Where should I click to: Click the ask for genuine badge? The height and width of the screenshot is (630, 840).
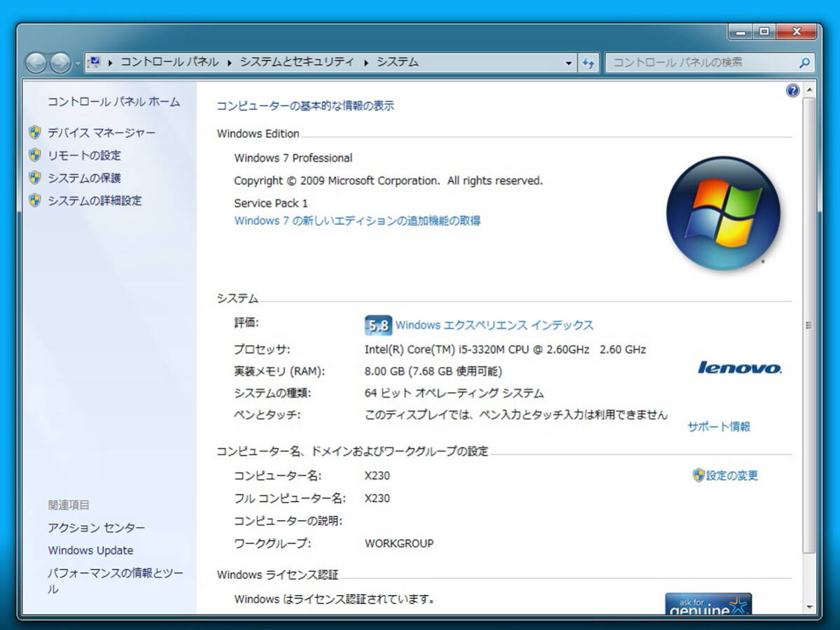[708, 604]
